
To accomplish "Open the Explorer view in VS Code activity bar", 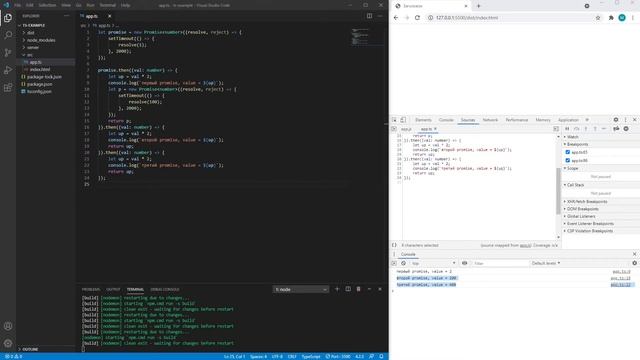I will pos(8,18).
